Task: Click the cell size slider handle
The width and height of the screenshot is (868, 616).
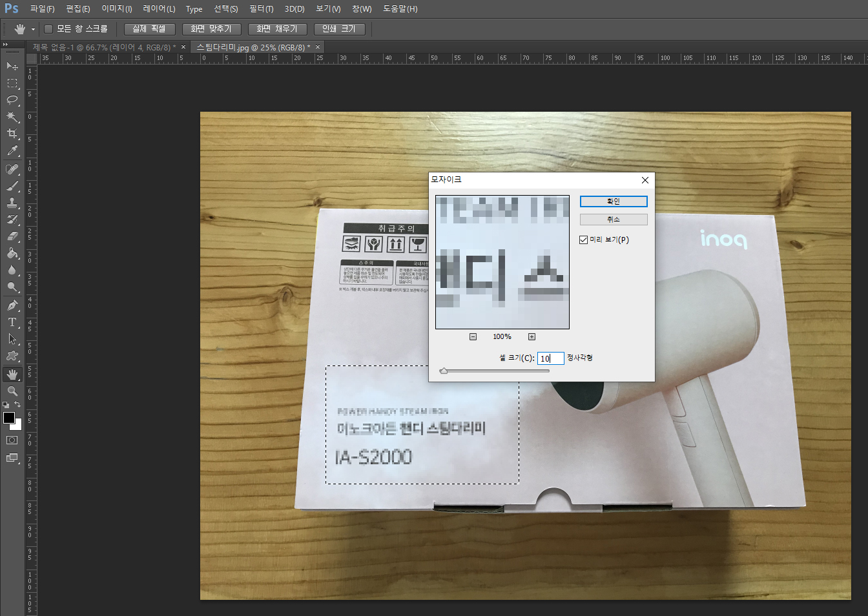Action: point(444,371)
